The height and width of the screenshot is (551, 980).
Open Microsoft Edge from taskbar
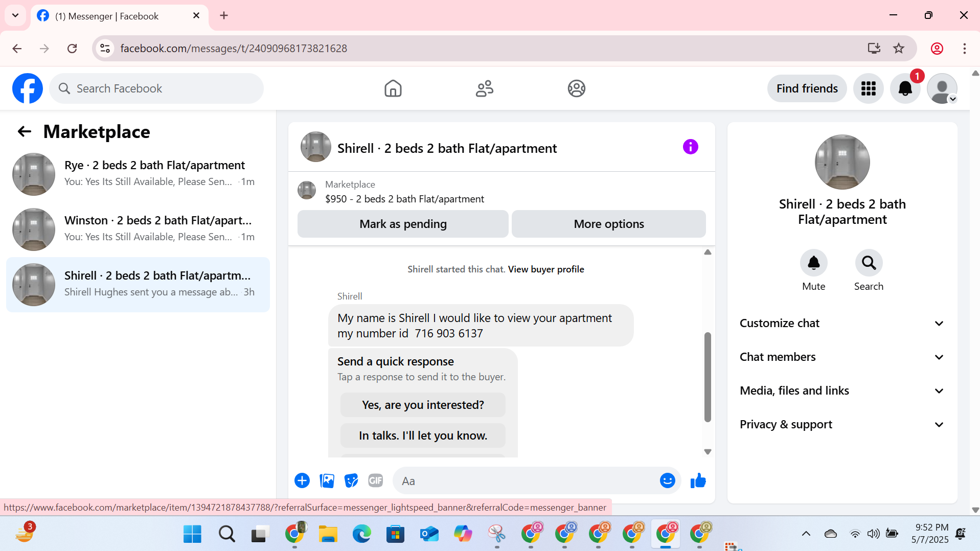coord(361,534)
